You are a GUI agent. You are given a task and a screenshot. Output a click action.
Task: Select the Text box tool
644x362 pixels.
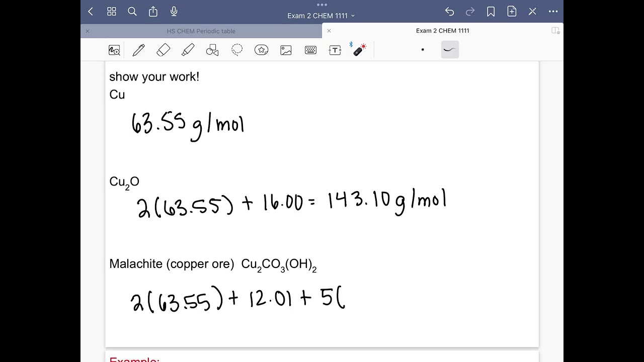point(335,50)
